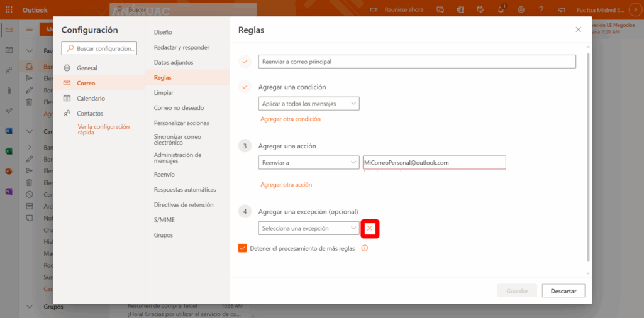Expand the Reenviar a action dropdown
The width and height of the screenshot is (644, 318).
[309, 163]
